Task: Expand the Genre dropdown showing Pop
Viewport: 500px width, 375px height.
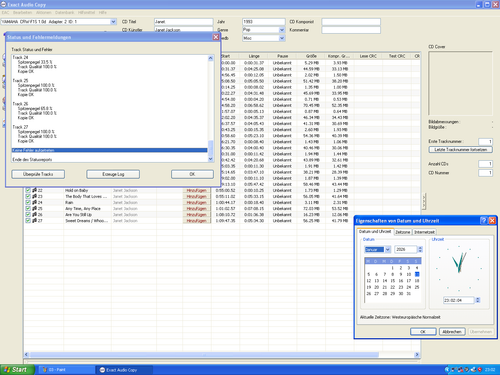Action: [282, 30]
